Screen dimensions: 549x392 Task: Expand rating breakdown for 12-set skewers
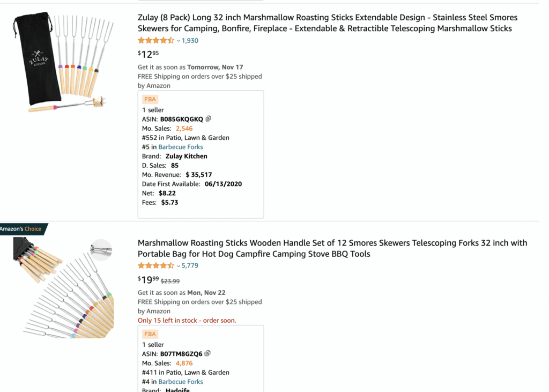click(179, 266)
